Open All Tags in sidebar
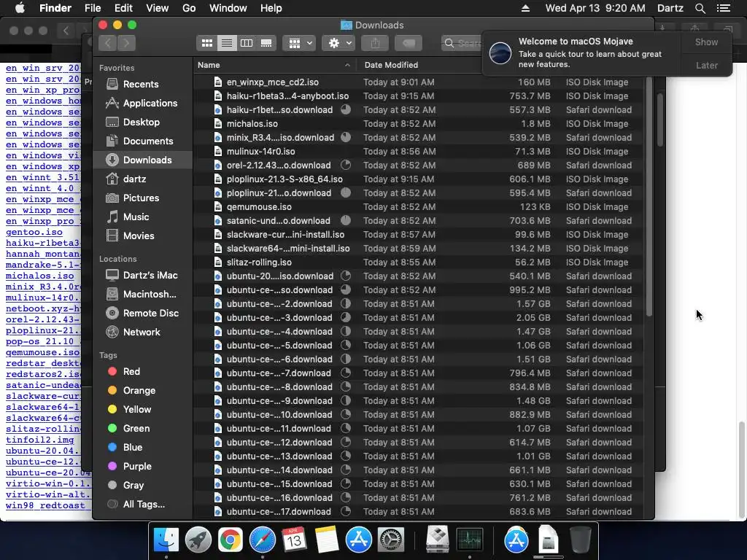The width and height of the screenshot is (747, 560). pyautogui.click(x=144, y=505)
